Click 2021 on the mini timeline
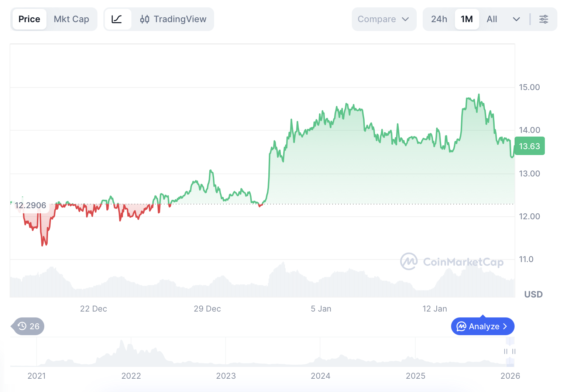This screenshot has width=567, height=392. click(37, 376)
